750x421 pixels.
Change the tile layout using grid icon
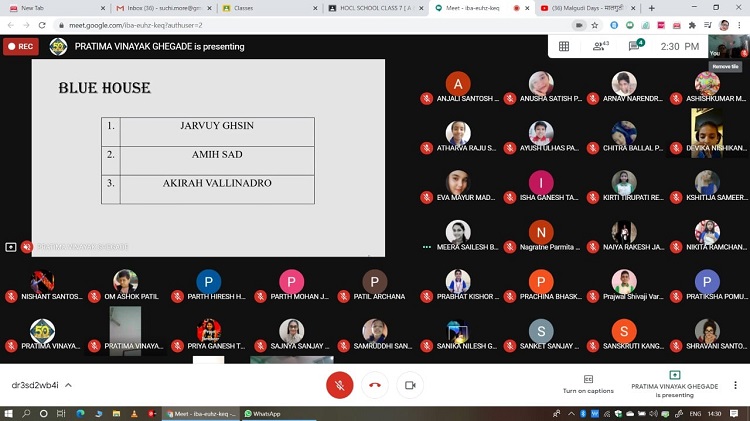coord(564,46)
